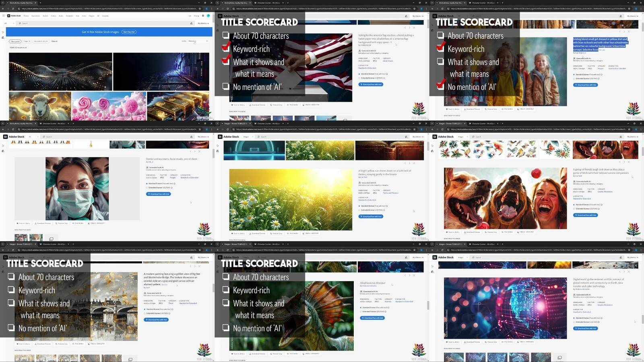Select Extended license on the dinosaur page
This screenshot has width=644, height=362.
pyautogui.click(x=361, y=312)
